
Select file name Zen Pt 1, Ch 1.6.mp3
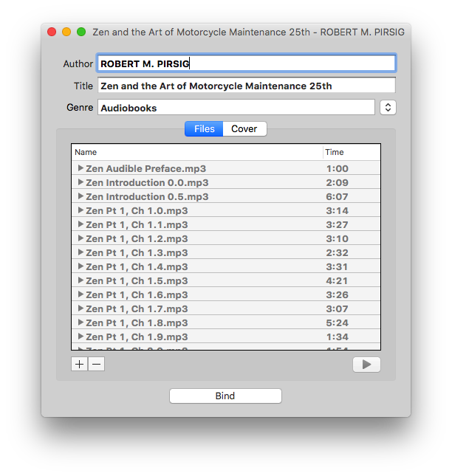click(x=137, y=294)
